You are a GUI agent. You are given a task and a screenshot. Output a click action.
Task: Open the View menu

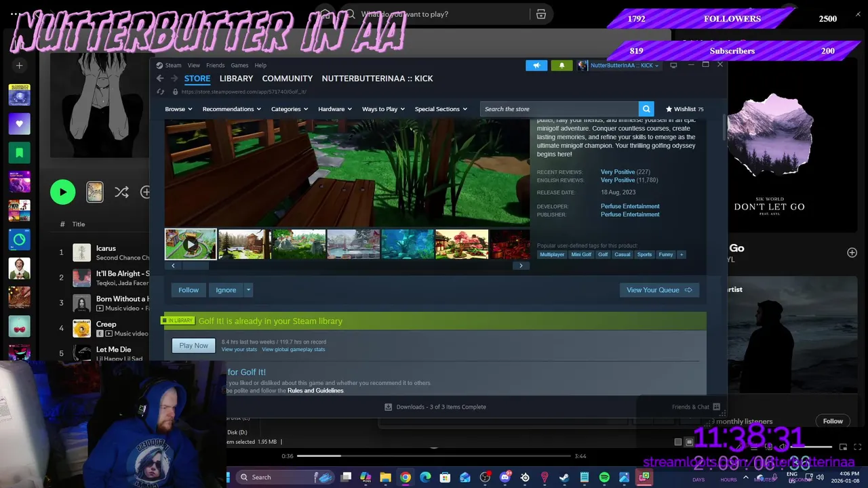click(x=194, y=66)
